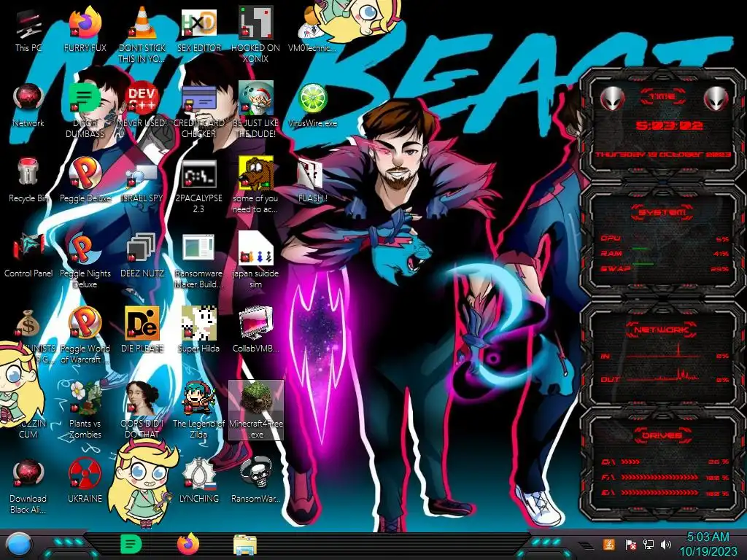Launch Plants vs Zombies
This screenshot has width=747, height=560.
pyautogui.click(x=85, y=410)
